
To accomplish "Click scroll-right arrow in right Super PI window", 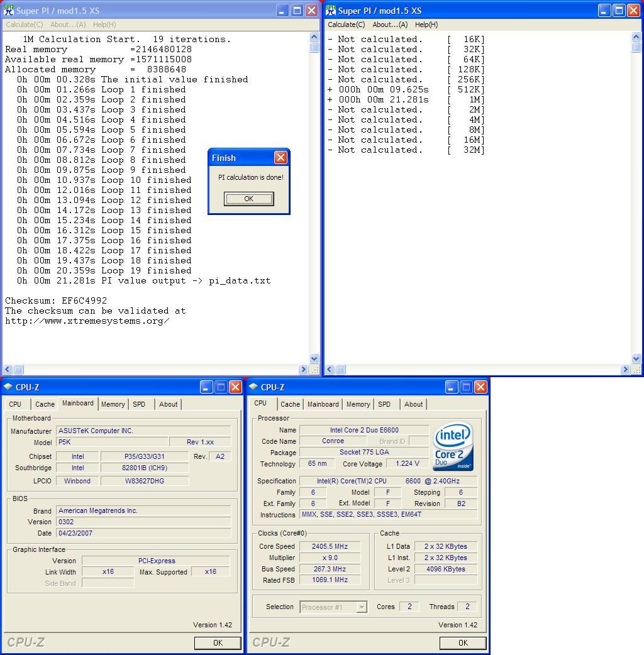I will (625, 369).
